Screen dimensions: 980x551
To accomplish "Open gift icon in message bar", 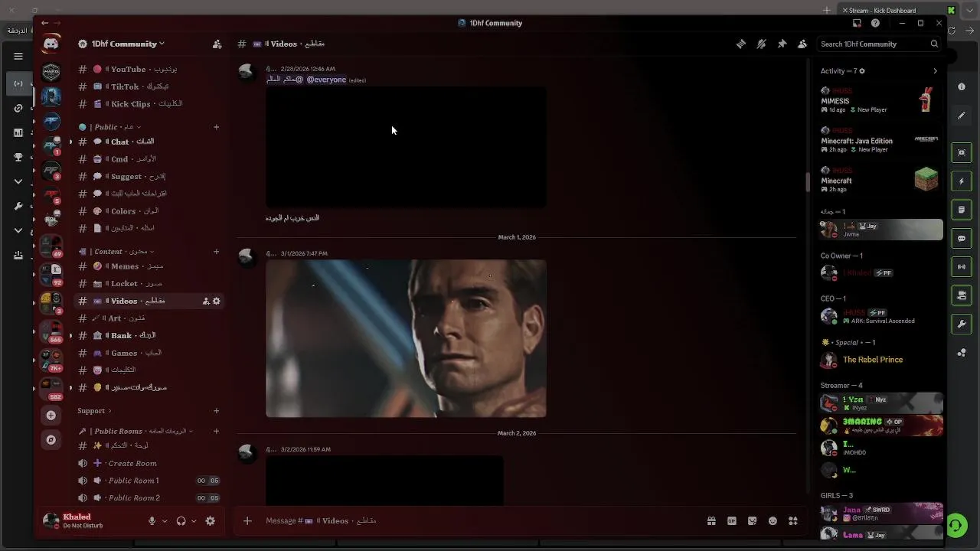I will 711,521.
